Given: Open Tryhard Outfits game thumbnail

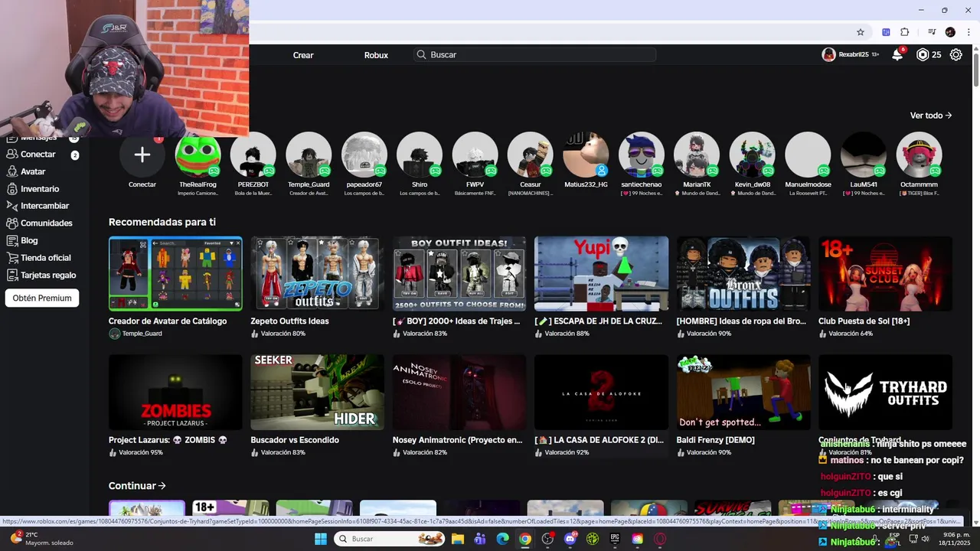Looking at the screenshot, I should pos(885,392).
